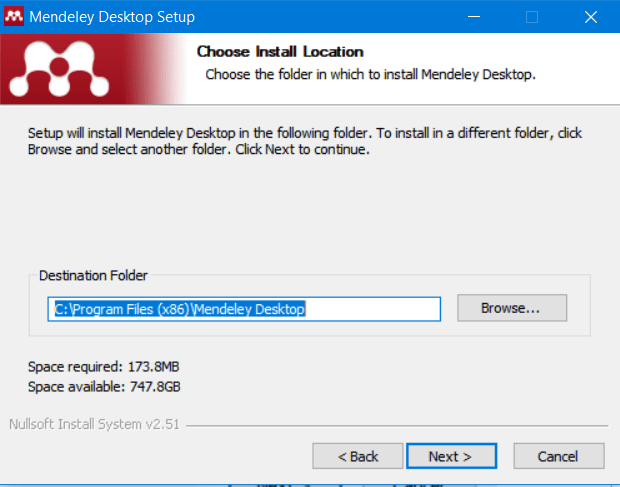
Task: Click empty space right of the path field
Action: [x=580, y=308]
